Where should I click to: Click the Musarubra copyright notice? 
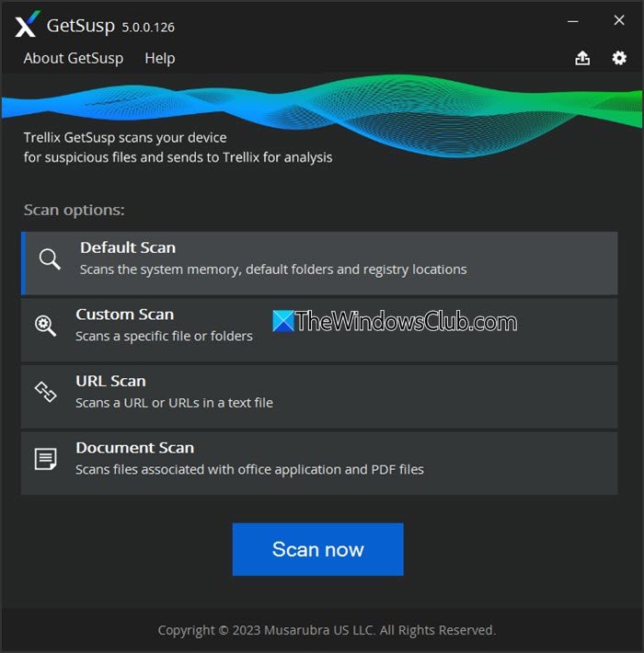(327, 630)
